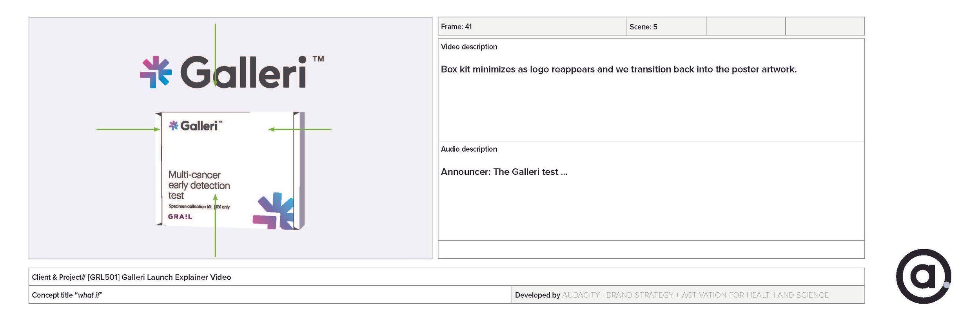Click the Galleri starburst icon beside the wordmark
The height and width of the screenshot is (317, 980).
point(156,72)
